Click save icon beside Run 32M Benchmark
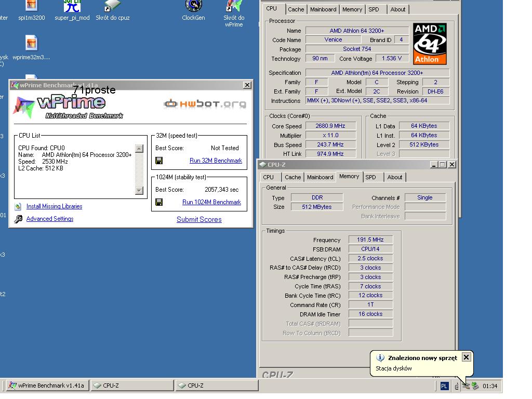 (x=159, y=161)
